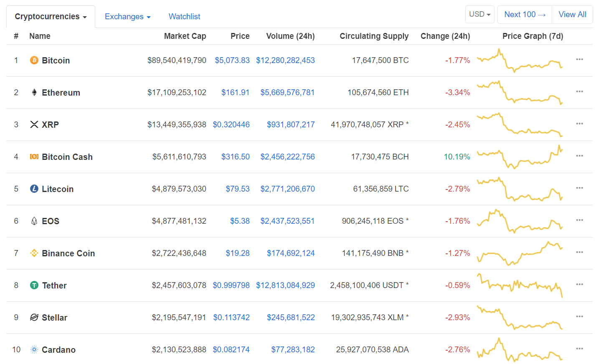Open the USD currency selector

[479, 14]
